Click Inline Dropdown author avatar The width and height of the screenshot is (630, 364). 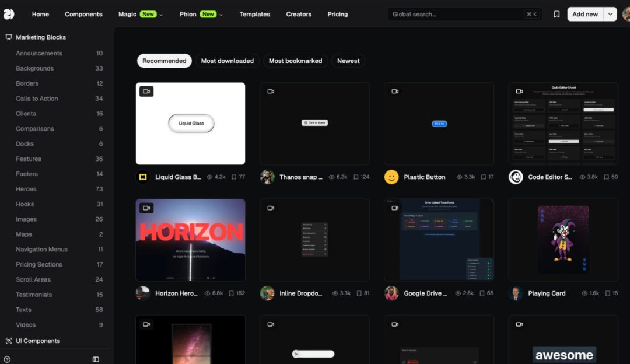pos(267,293)
